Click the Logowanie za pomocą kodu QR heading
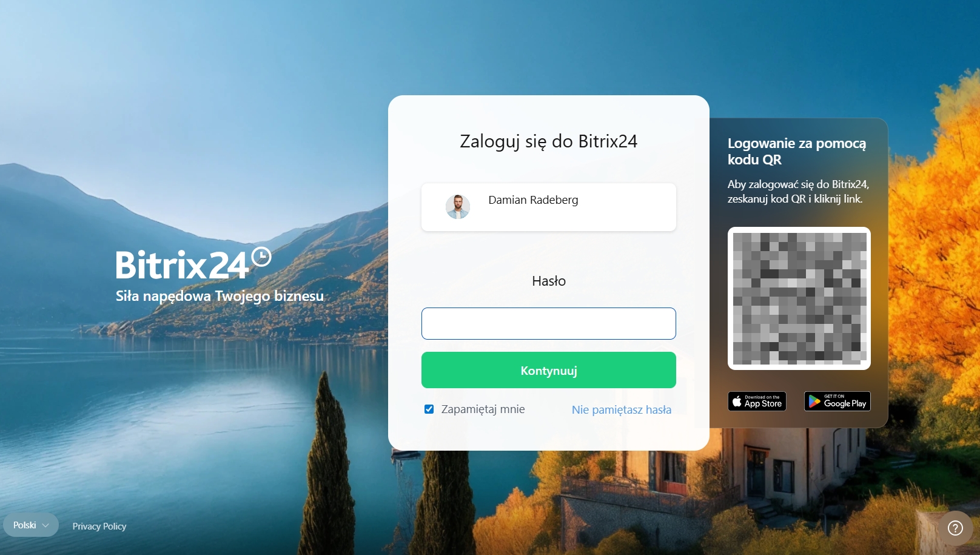Screen dimensions: 980x555 797,152
